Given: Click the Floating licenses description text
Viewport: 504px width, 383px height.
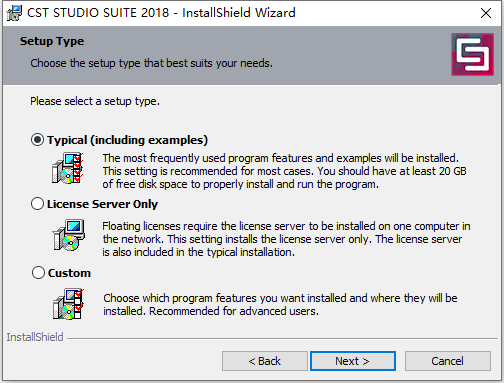Looking at the screenshot, I should (286, 239).
